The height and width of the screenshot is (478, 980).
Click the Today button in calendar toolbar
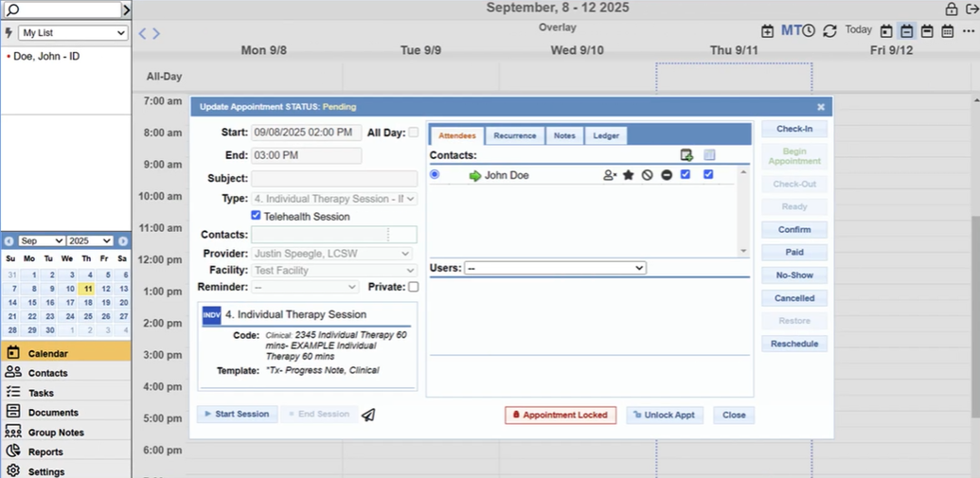pyautogui.click(x=858, y=29)
